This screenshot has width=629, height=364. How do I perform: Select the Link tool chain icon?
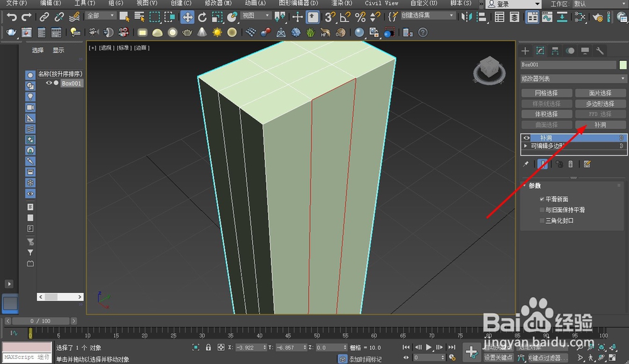[44, 17]
